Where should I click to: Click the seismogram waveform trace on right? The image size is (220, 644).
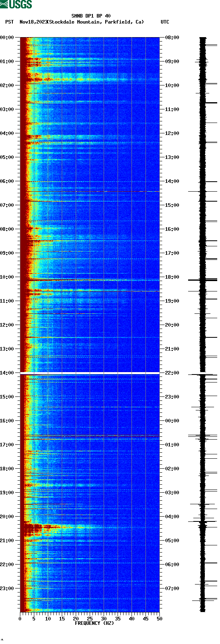pyautogui.click(x=203, y=325)
